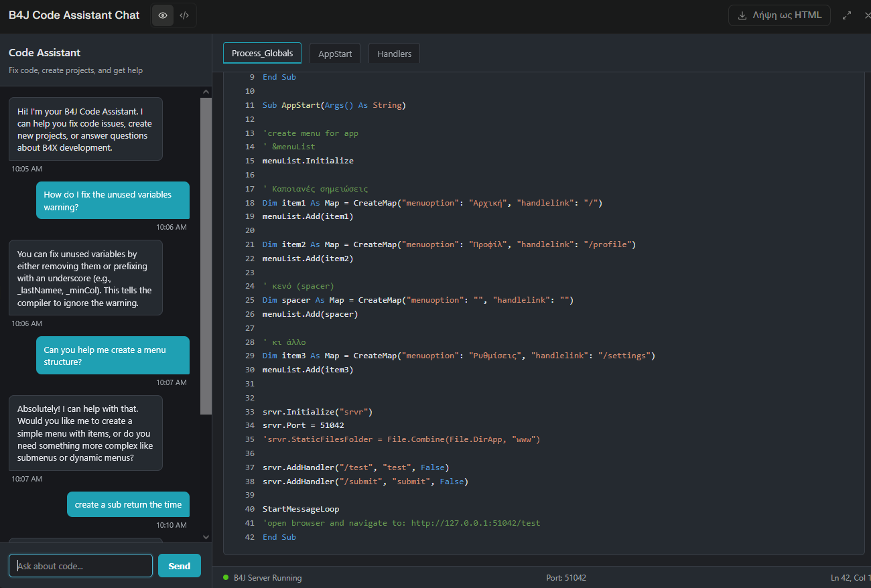Click the 'menuList.Add(spacer)' line
871x588 pixels.
[x=310, y=314]
